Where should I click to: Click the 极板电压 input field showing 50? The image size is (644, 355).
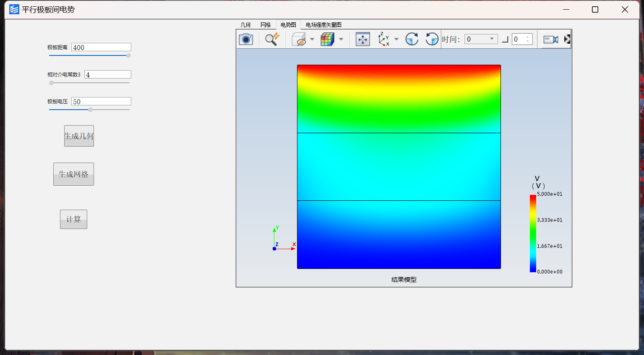101,101
